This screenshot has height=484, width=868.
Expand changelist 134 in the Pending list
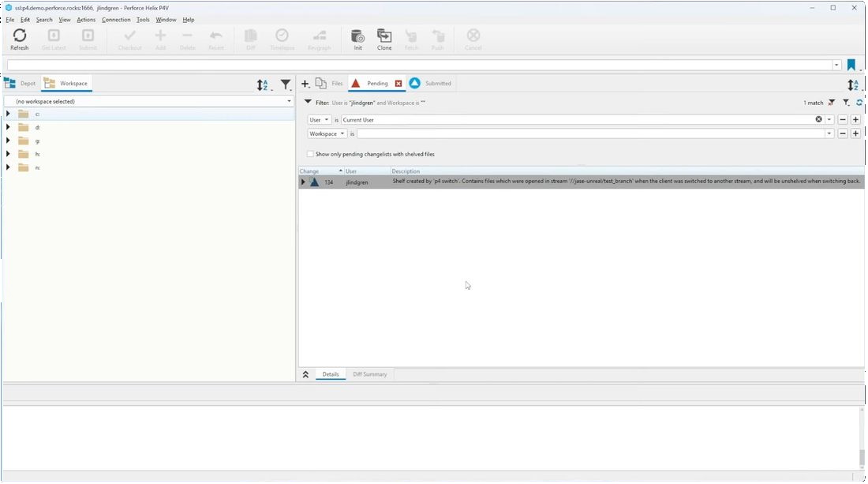tap(302, 182)
